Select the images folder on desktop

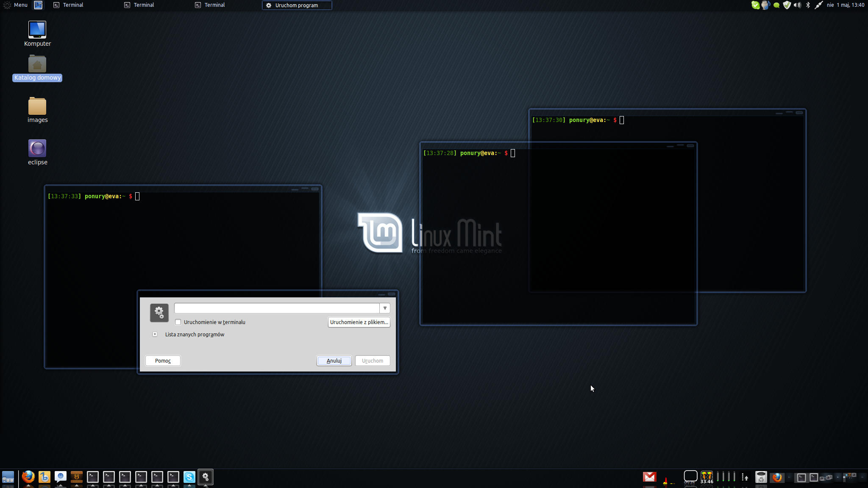pos(37,110)
